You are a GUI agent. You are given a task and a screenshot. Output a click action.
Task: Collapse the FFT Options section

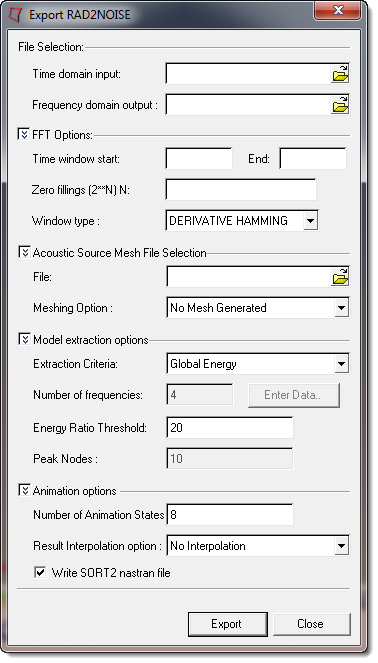pos(24,134)
